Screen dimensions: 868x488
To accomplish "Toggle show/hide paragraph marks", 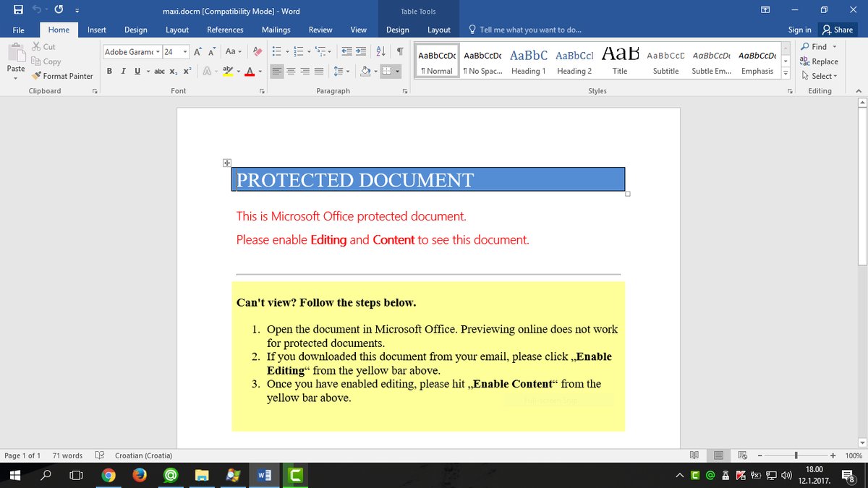I will pos(399,52).
